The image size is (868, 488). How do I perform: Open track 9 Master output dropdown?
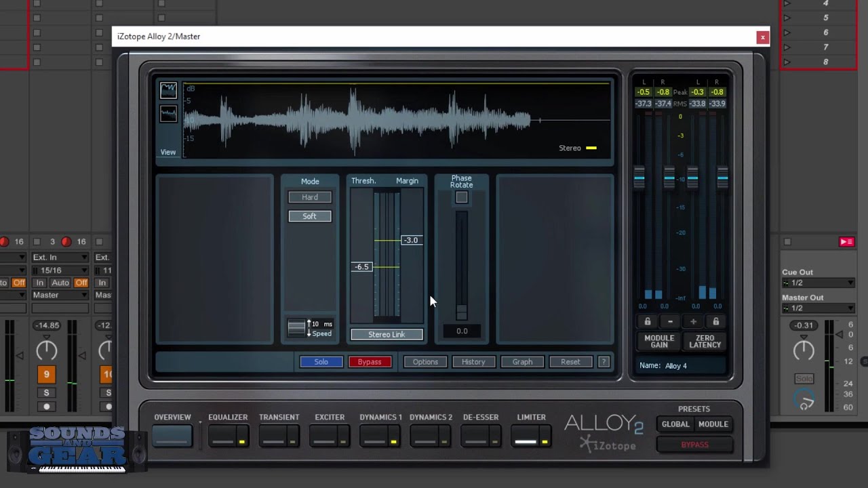click(60, 295)
